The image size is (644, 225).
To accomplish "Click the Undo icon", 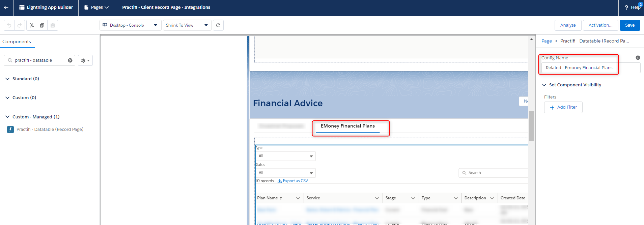I will [x=9, y=25].
